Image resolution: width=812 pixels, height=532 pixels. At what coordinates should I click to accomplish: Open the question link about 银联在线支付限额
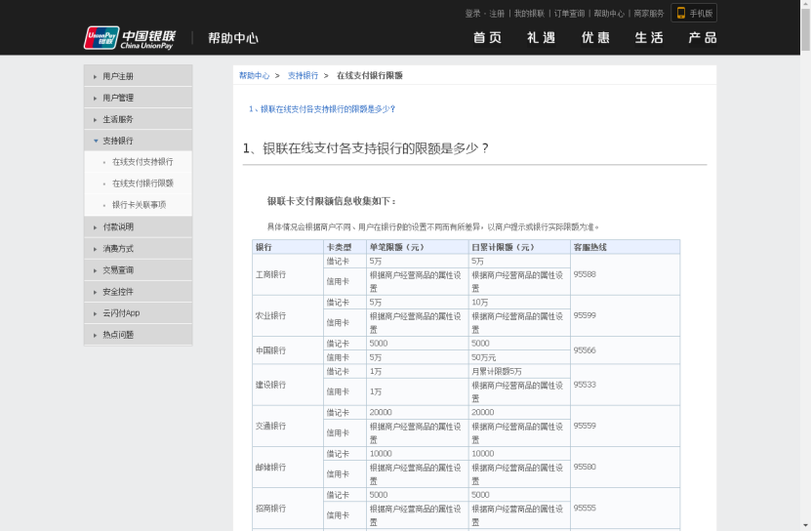tap(322, 109)
